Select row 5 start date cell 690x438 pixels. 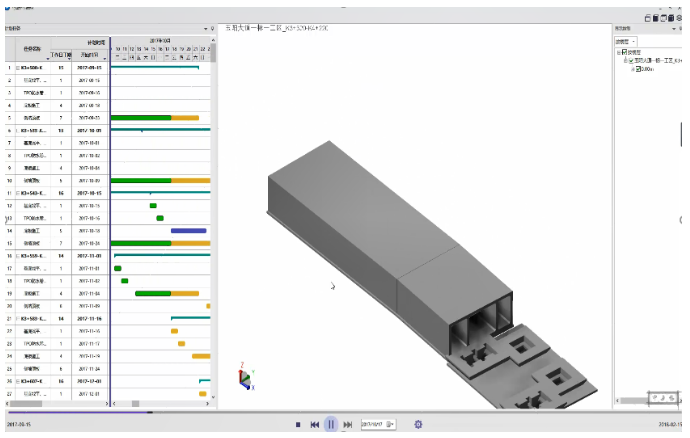(90, 118)
